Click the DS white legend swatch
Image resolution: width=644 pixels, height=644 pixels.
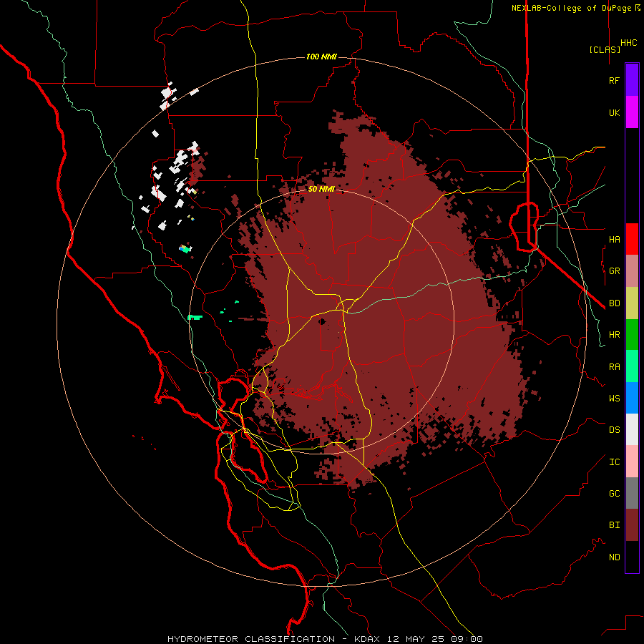(x=632, y=429)
